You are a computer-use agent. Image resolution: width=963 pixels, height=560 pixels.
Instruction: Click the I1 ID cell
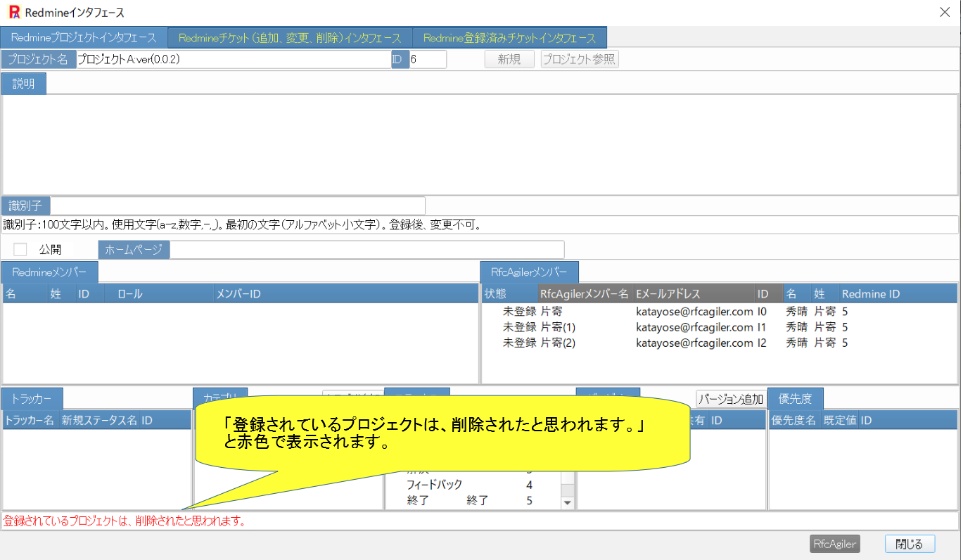(762, 327)
